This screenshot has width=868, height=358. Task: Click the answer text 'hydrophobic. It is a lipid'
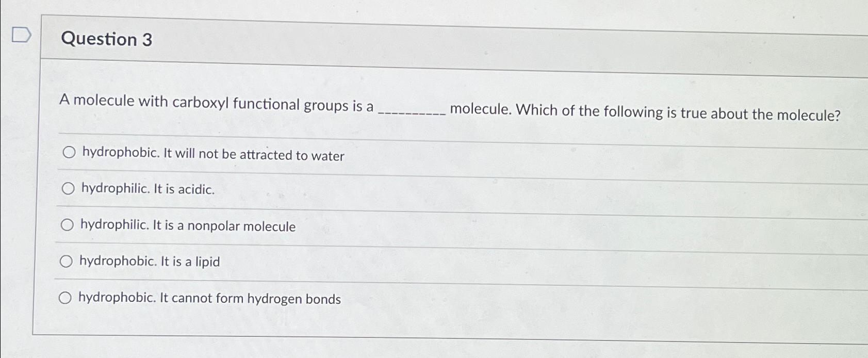150,262
